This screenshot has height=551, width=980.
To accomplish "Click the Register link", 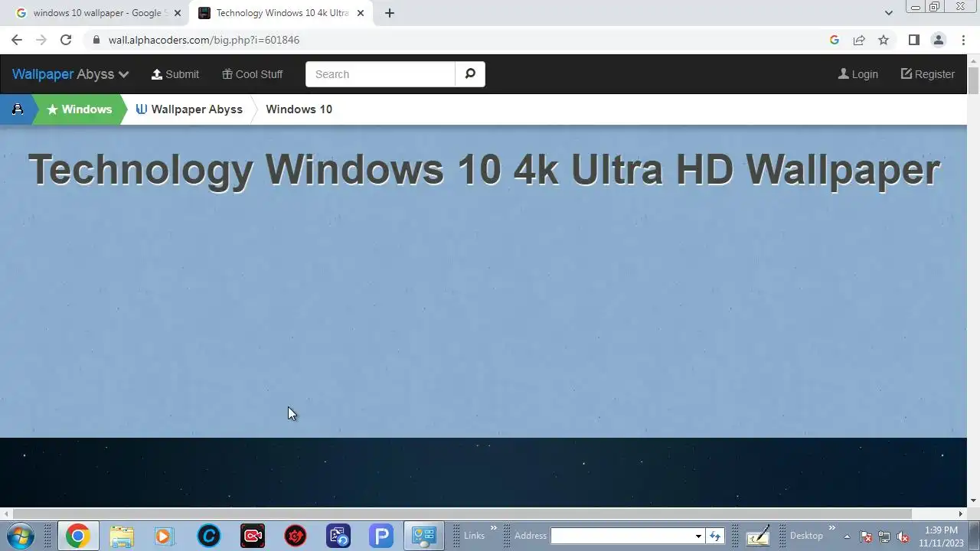I will click(x=928, y=74).
